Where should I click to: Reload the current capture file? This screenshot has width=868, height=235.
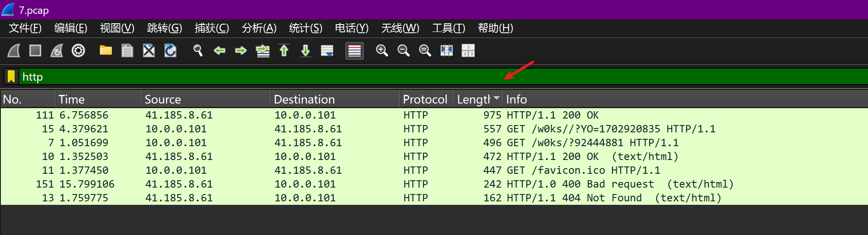pyautogui.click(x=170, y=51)
